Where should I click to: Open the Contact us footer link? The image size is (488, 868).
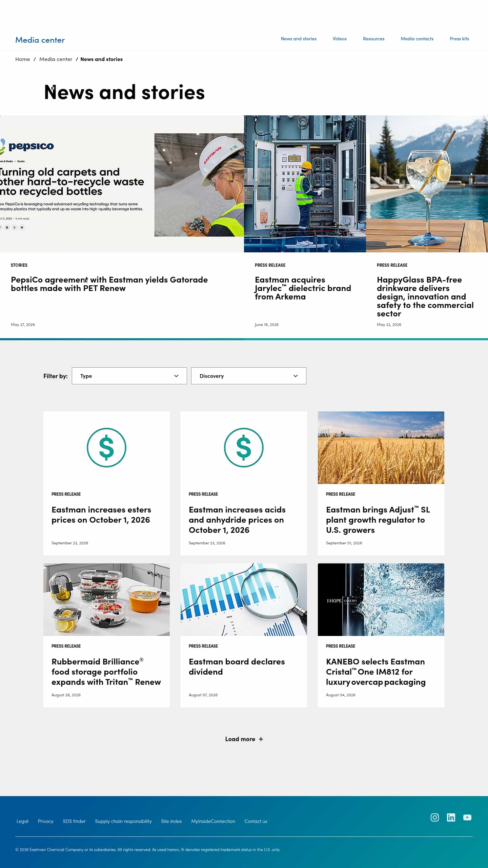tap(256, 821)
